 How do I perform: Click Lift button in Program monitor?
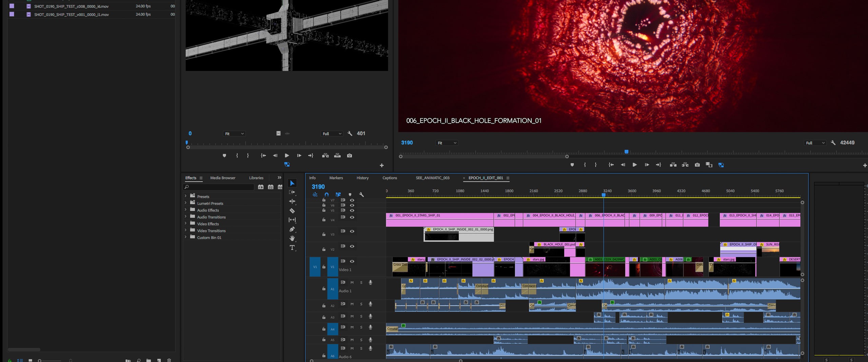click(x=673, y=165)
